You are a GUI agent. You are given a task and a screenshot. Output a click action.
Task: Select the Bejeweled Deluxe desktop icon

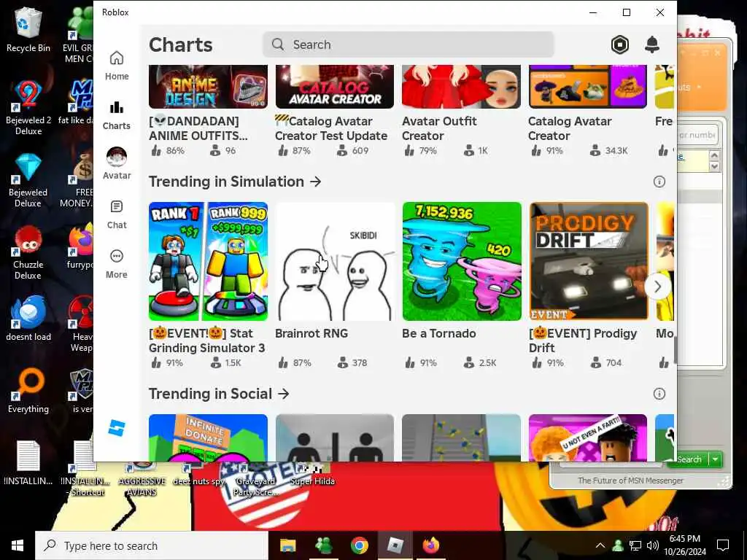(x=28, y=180)
